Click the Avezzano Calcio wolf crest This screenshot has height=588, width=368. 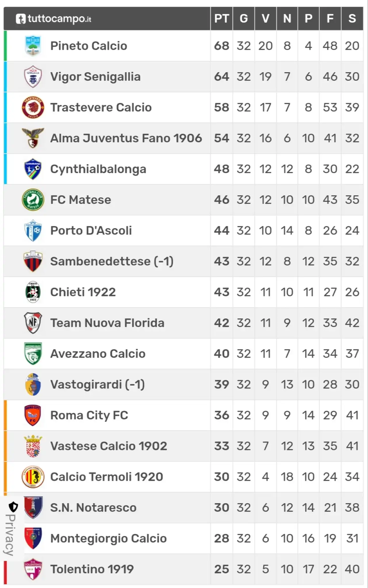point(33,354)
